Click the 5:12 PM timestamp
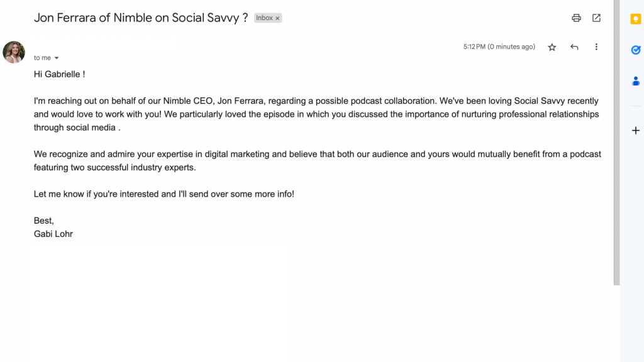This screenshot has width=644, height=362. (x=499, y=47)
